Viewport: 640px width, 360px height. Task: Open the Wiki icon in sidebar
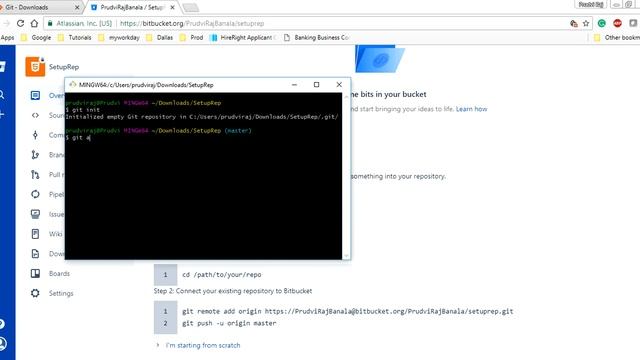[x=36, y=234]
